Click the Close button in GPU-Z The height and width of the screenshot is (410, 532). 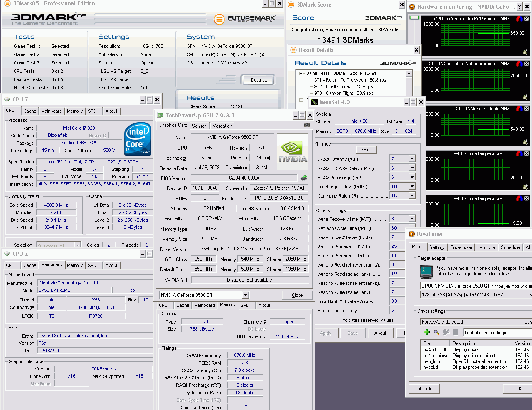coord(297,295)
